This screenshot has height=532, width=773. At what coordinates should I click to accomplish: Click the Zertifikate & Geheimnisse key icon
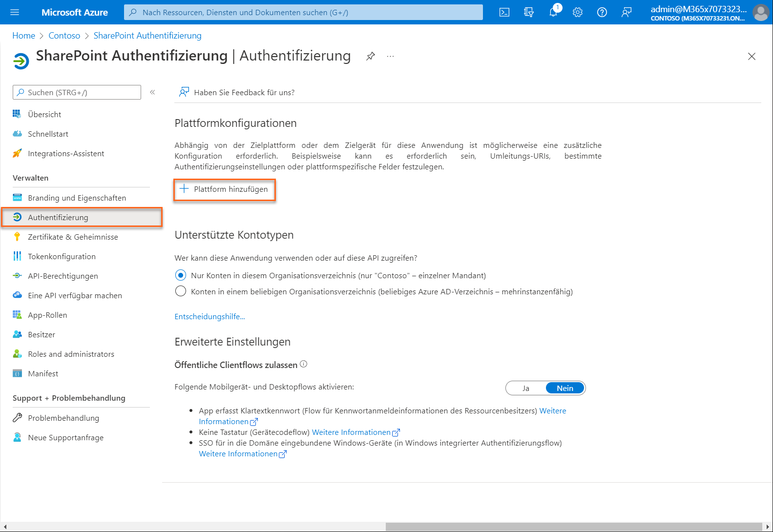(x=17, y=237)
